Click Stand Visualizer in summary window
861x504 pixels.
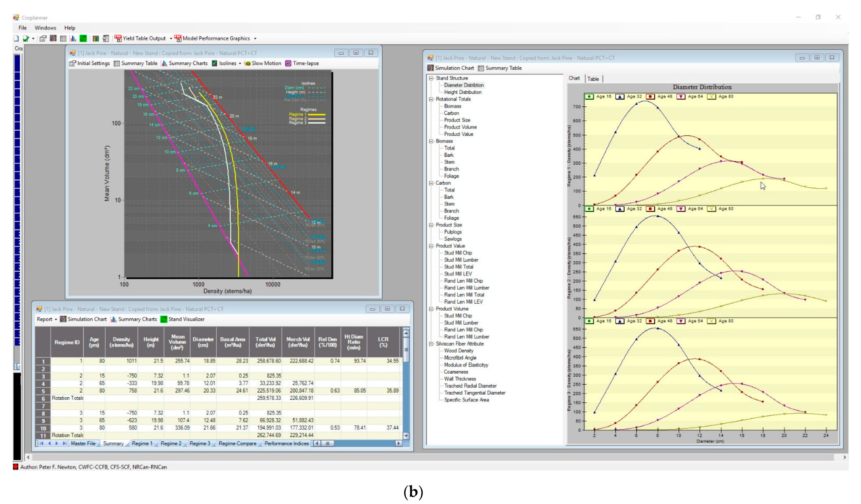[182, 319]
